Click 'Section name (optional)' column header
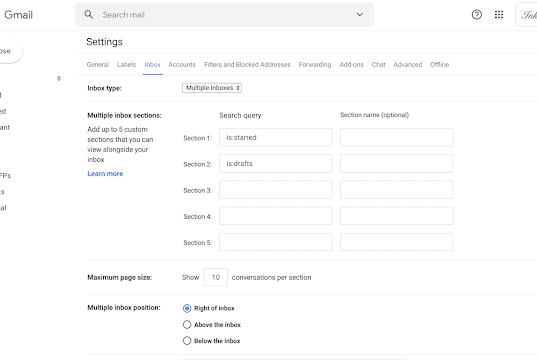 [375, 115]
